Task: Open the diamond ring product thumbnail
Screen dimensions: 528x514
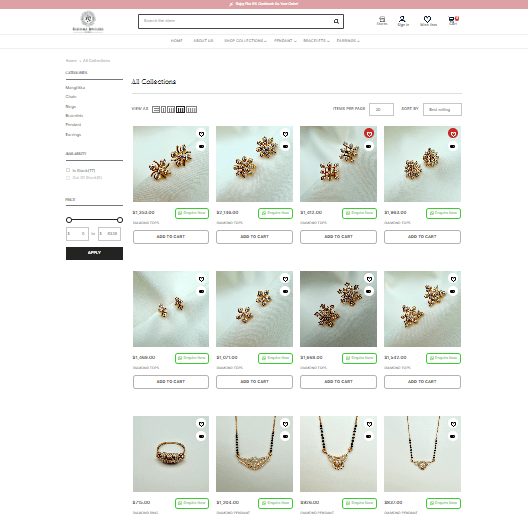Action: (171, 454)
